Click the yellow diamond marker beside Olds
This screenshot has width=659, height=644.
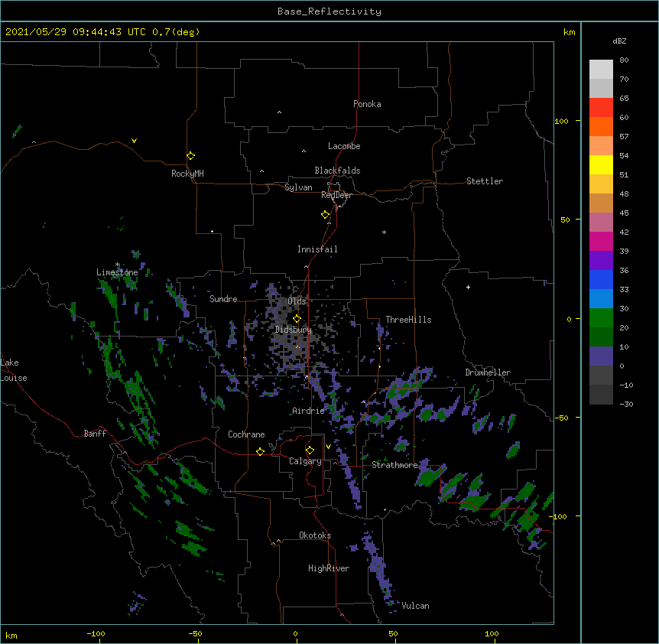pyautogui.click(x=297, y=318)
